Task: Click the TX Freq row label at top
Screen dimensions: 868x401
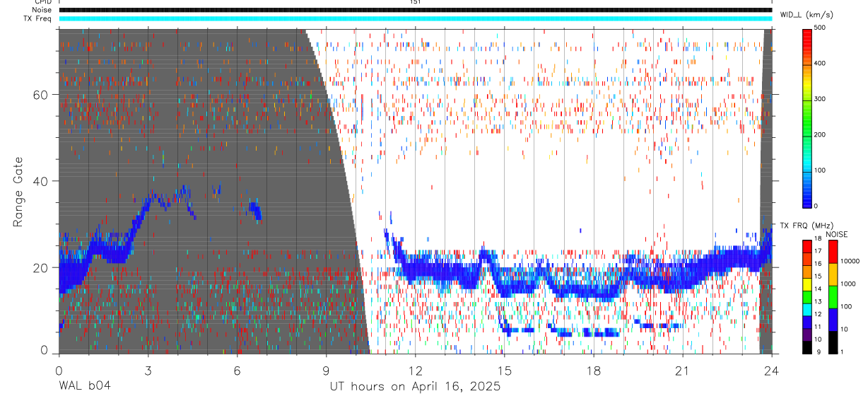Action: [x=38, y=18]
